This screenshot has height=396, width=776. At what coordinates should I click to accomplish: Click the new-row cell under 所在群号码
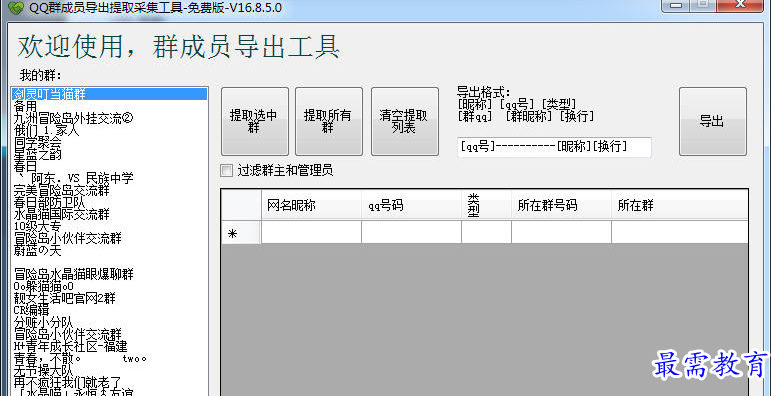tap(561, 232)
